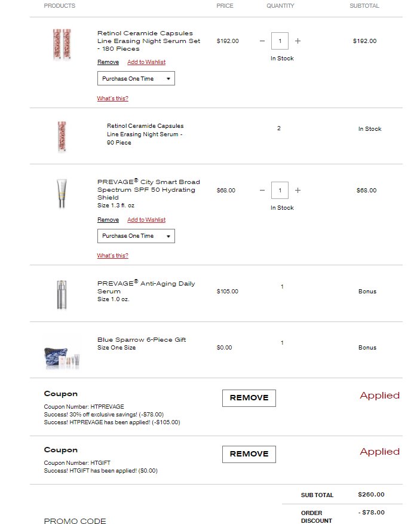Remove Retinol Ceramide Capsules Set from cart
This screenshot has height=524, width=420.
pos(108,62)
